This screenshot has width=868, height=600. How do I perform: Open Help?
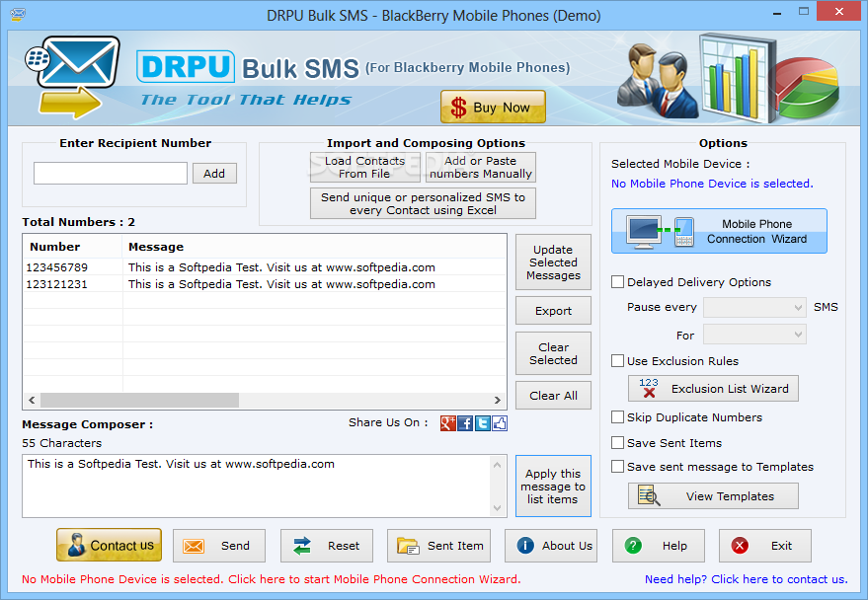[x=659, y=546]
